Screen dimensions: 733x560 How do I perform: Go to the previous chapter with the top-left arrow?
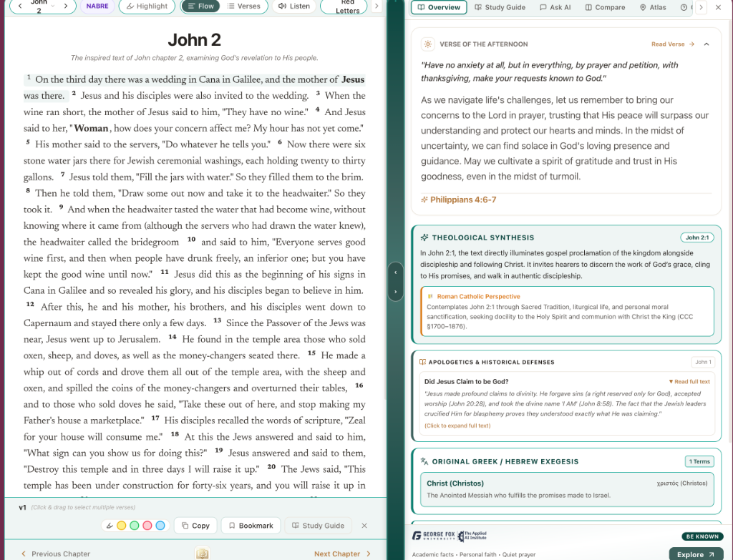[x=20, y=6]
